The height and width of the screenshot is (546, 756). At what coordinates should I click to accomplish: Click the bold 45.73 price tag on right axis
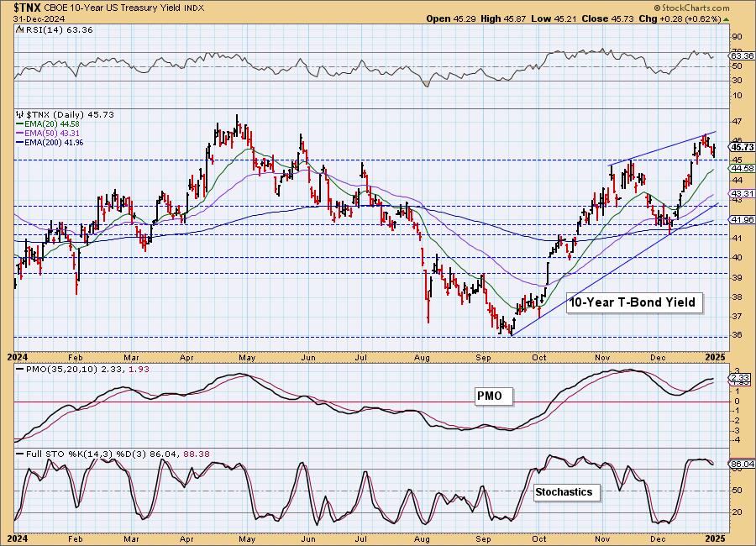point(742,147)
